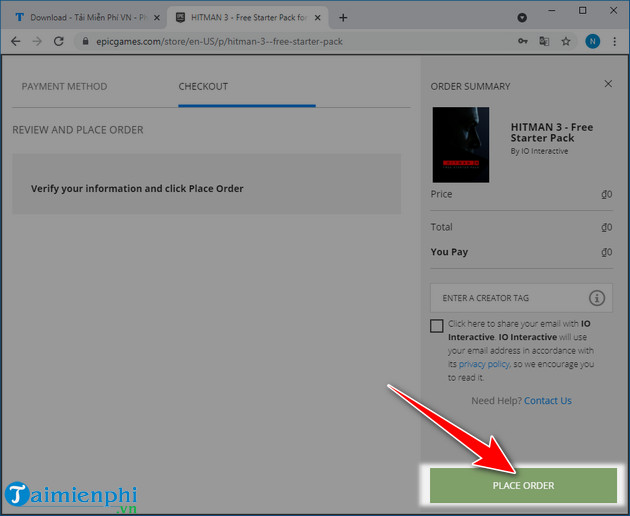The height and width of the screenshot is (516, 630).
Task: Select the Checkout tab
Action: pos(203,87)
